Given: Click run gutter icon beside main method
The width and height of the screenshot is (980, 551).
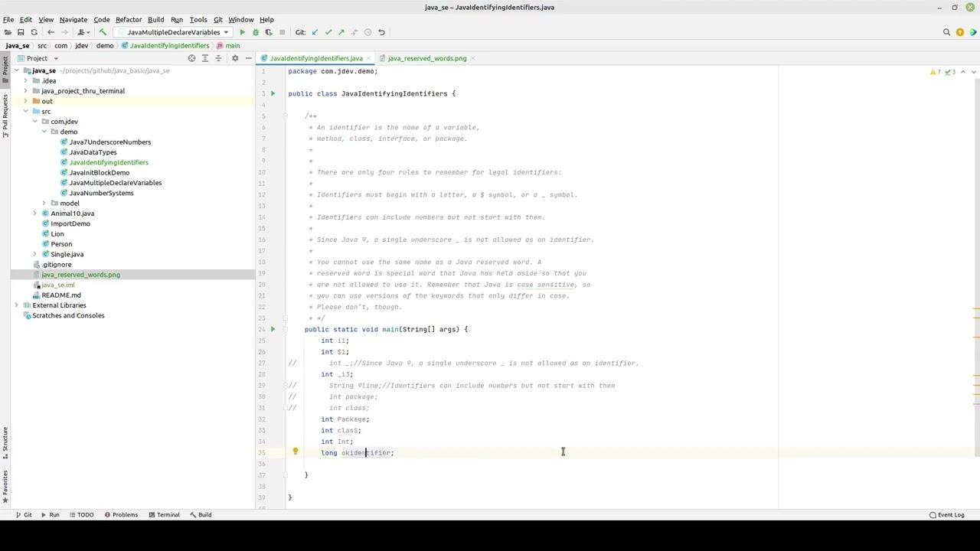Looking at the screenshot, I should click(x=273, y=329).
